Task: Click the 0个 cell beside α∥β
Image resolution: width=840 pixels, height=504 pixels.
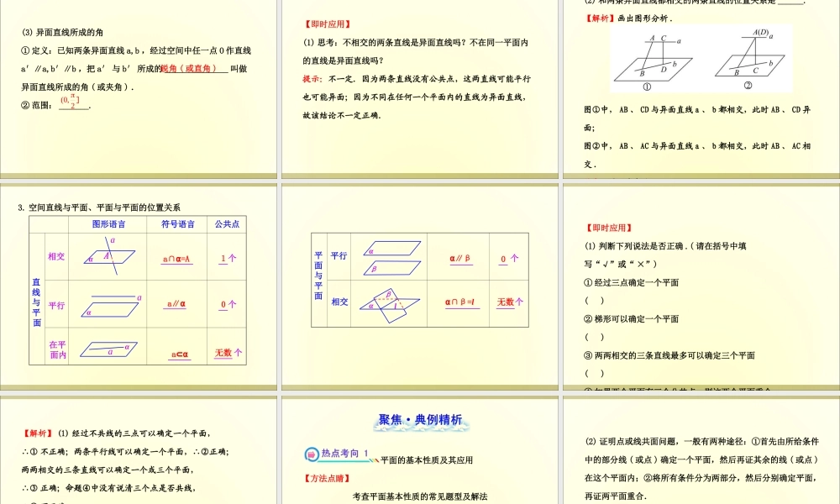Action: [509, 258]
